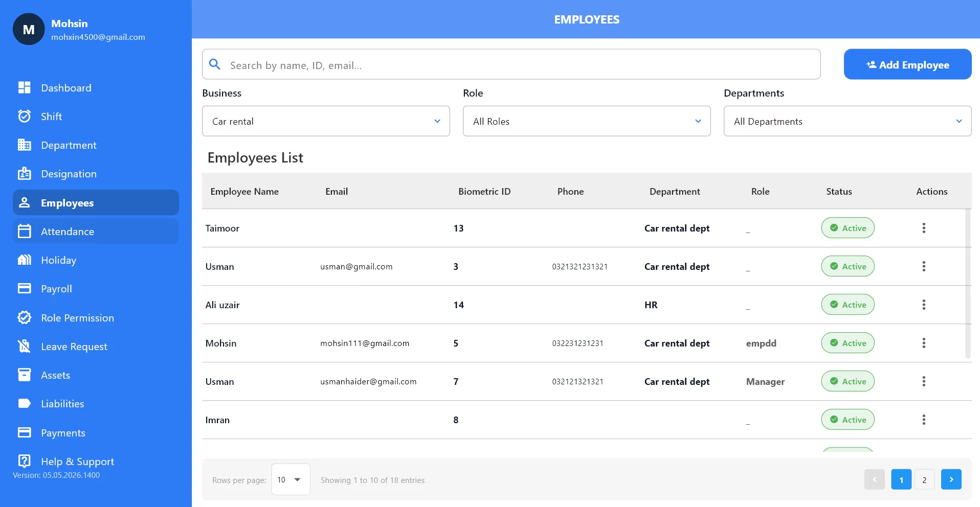This screenshot has height=507, width=980.
Task: Click the search magnifier icon
Action: (x=215, y=64)
